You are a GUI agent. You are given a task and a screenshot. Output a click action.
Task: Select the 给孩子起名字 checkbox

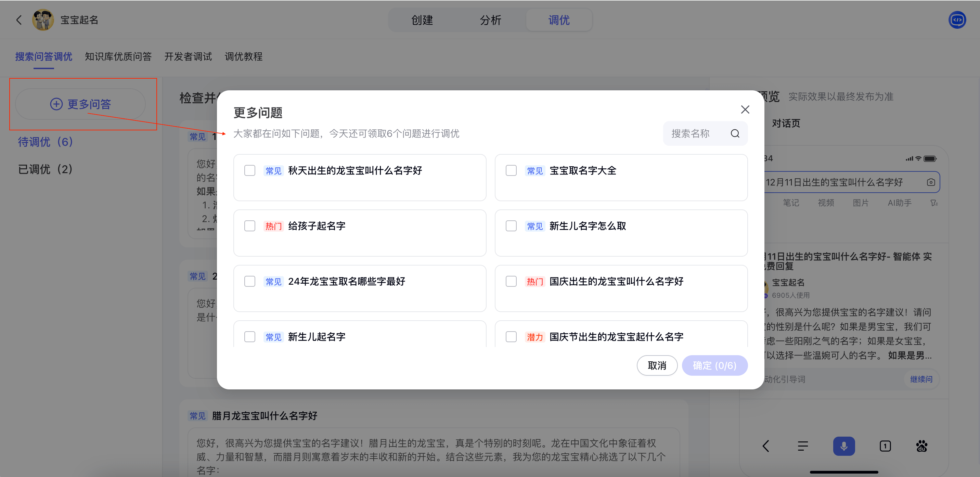coord(249,226)
